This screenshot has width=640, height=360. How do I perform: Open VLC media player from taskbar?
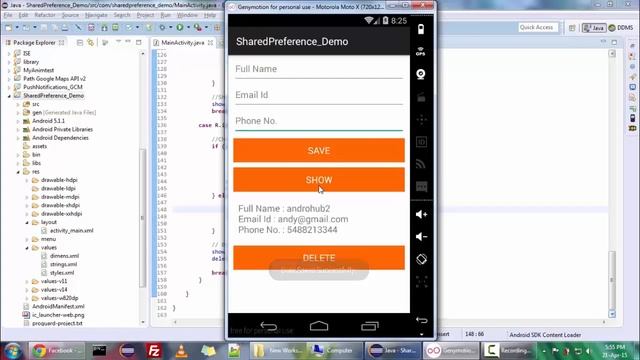(181, 351)
